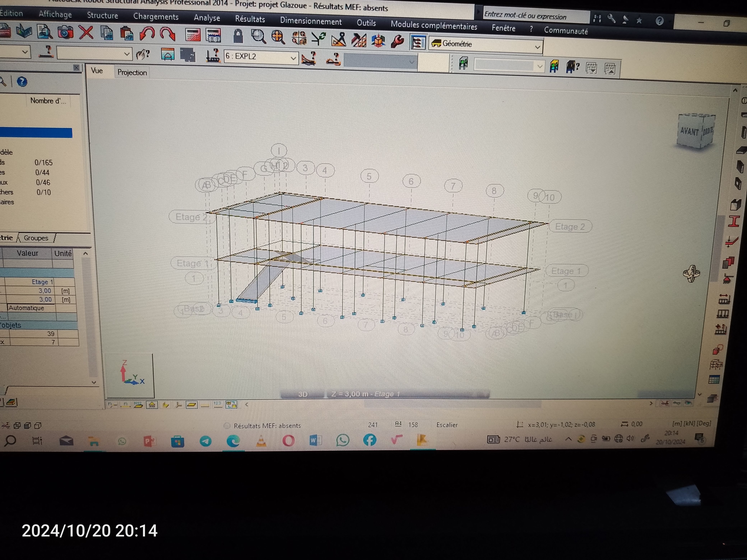Click the Projection button

pyautogui.click(x=132, y=73)
